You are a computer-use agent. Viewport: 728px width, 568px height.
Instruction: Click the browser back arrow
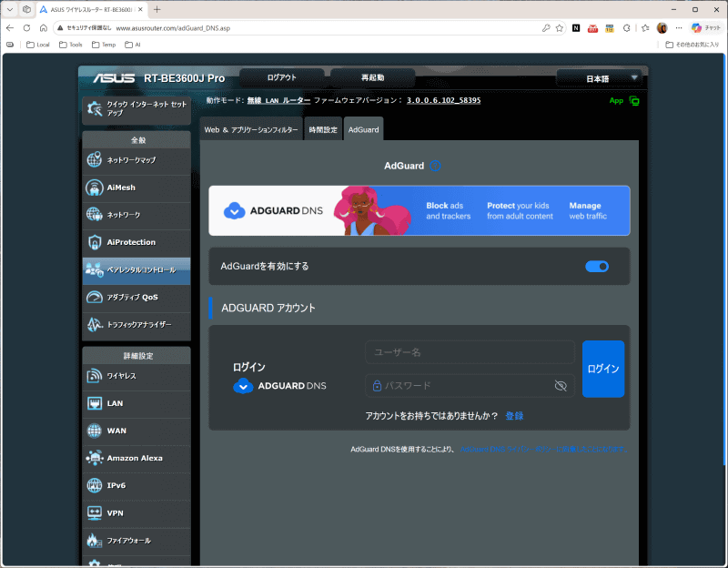10,28
